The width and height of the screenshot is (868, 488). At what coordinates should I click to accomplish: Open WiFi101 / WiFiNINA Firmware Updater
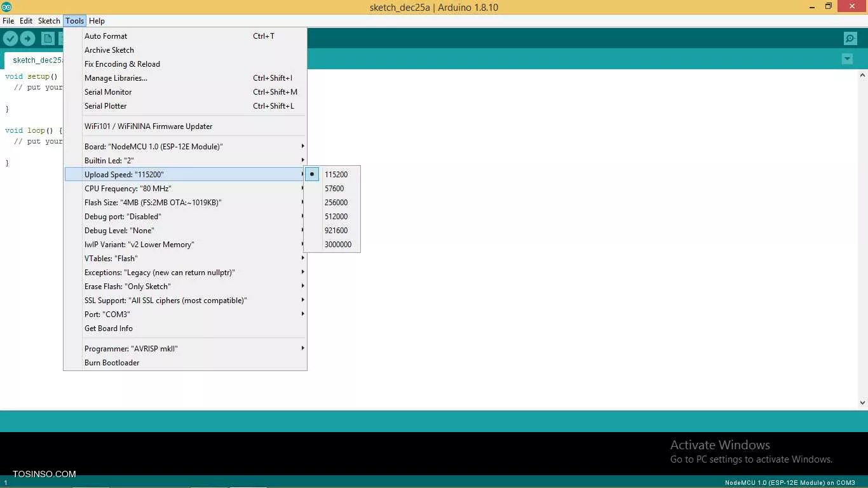click(186, 126)
